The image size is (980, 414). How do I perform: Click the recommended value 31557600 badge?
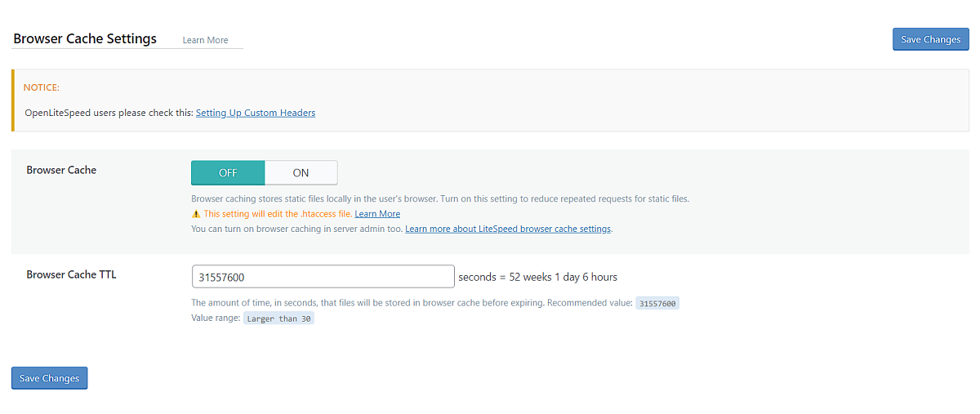[x=657, y=303]
